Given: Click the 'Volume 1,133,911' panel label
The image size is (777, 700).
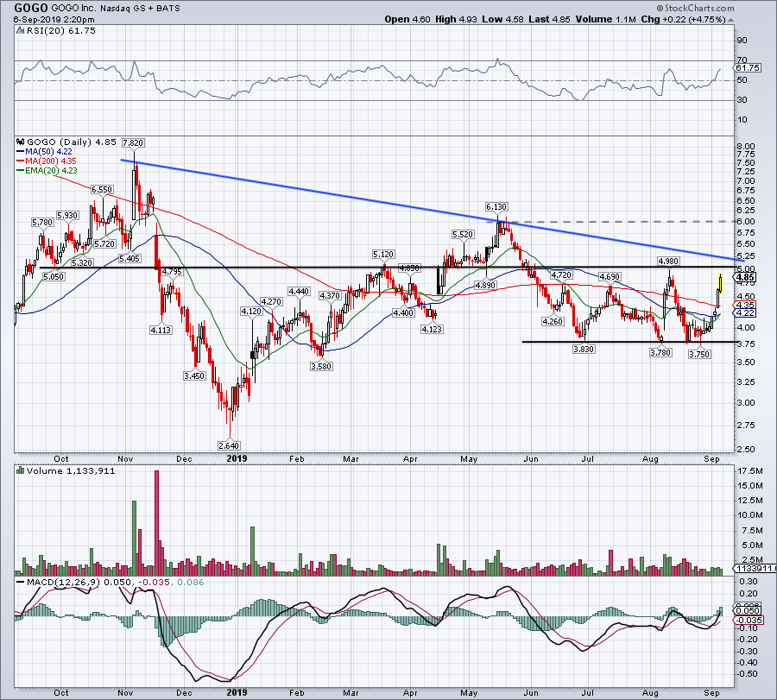Looking at the screenshot, I should (71, 470).
